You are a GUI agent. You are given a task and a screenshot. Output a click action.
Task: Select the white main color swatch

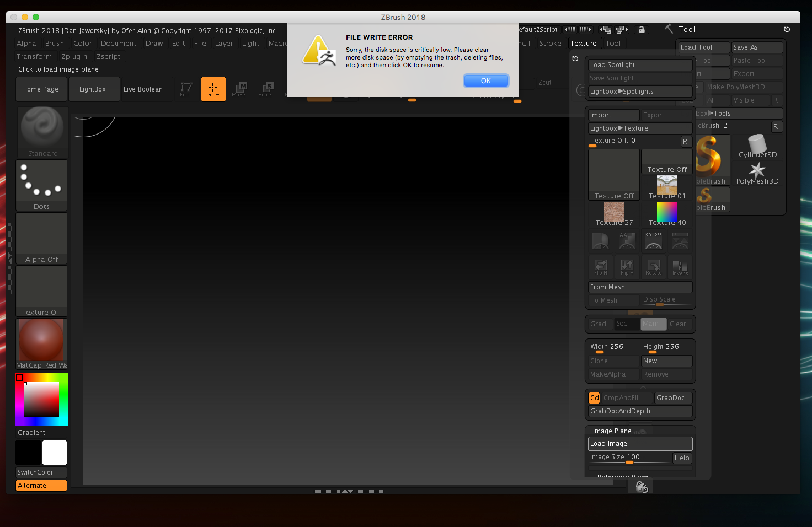55,453
